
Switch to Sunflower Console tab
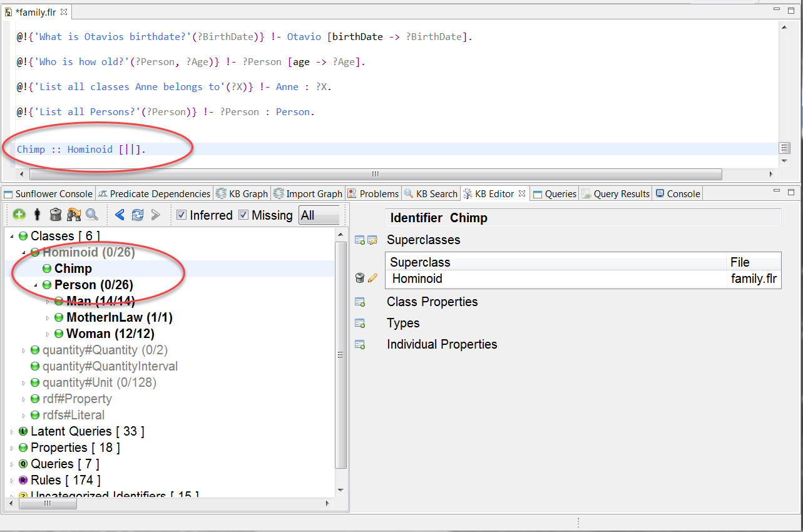coord(48,193)
